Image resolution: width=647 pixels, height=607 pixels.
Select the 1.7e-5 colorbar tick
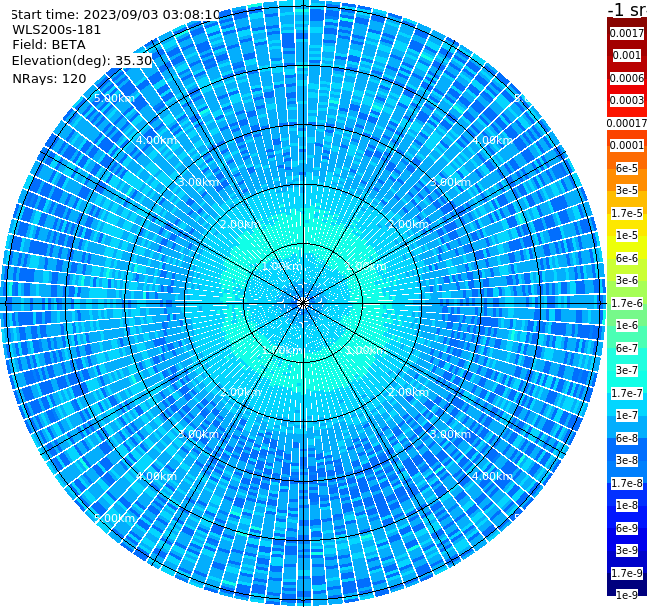click(627, 213)
